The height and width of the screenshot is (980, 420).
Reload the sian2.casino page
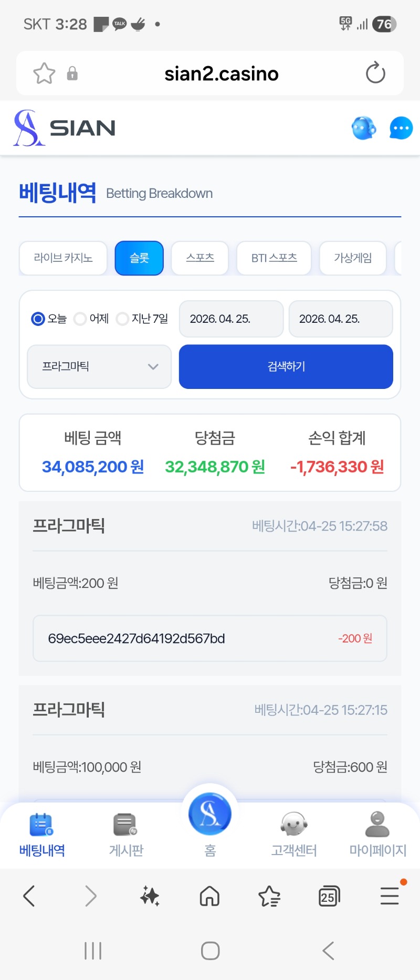coord(375,73)
